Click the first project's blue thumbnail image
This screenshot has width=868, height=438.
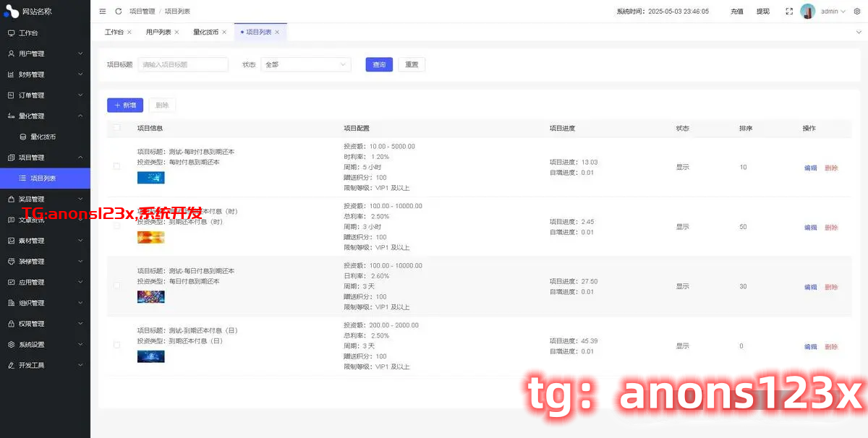150,178
